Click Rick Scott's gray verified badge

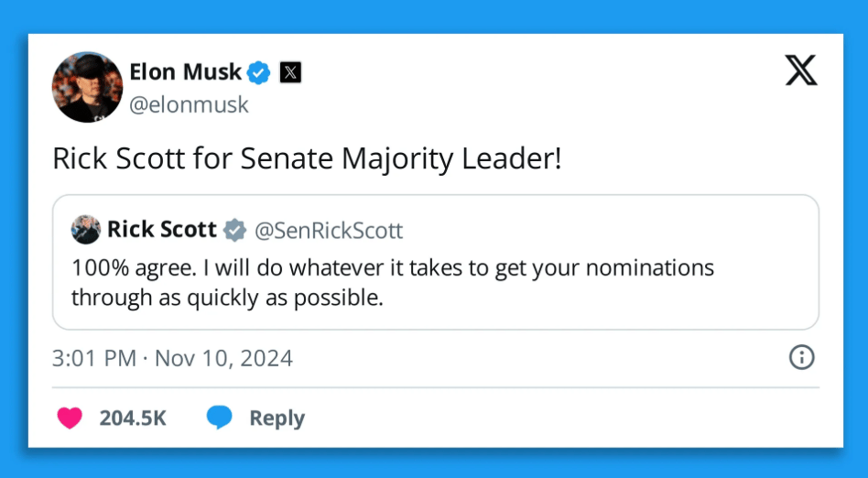(x=234, y=230)
